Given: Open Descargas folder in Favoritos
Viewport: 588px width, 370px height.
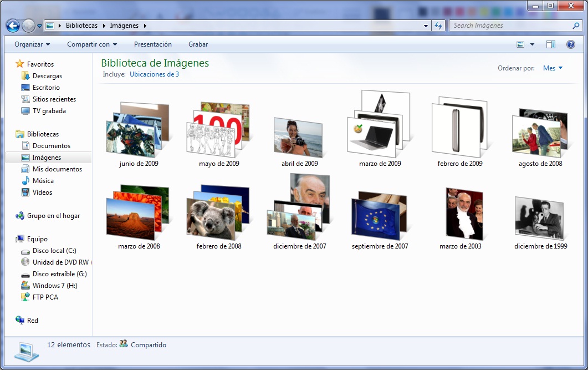Looking at the screenshot, I should [x=47, y=76].
